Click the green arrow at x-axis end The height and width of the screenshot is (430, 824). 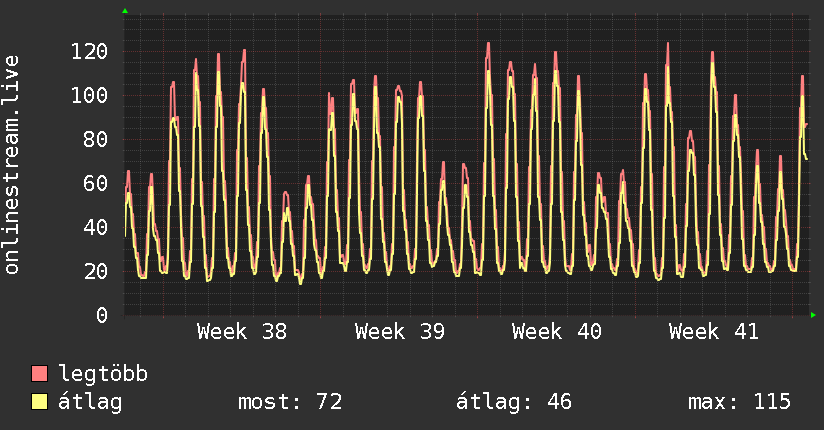point(813,315)
